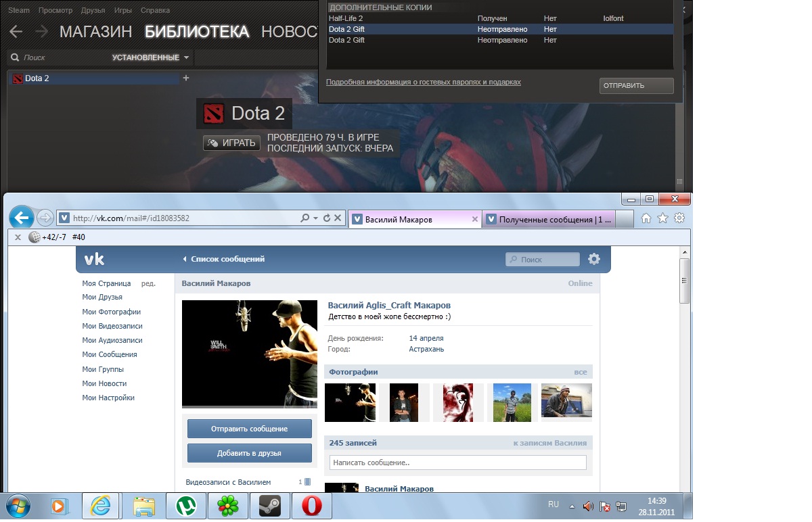Click Dota 2 icon in game list
This screenshot has width=812, height=522.
point(18,78)
